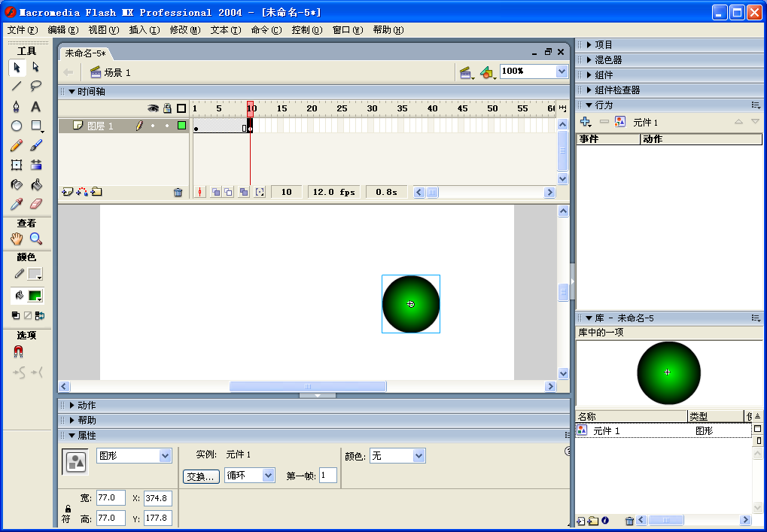This screenshot has height=532, width=767.
Task: Delete layer using timeline trash icon
Action: point(178,192)
